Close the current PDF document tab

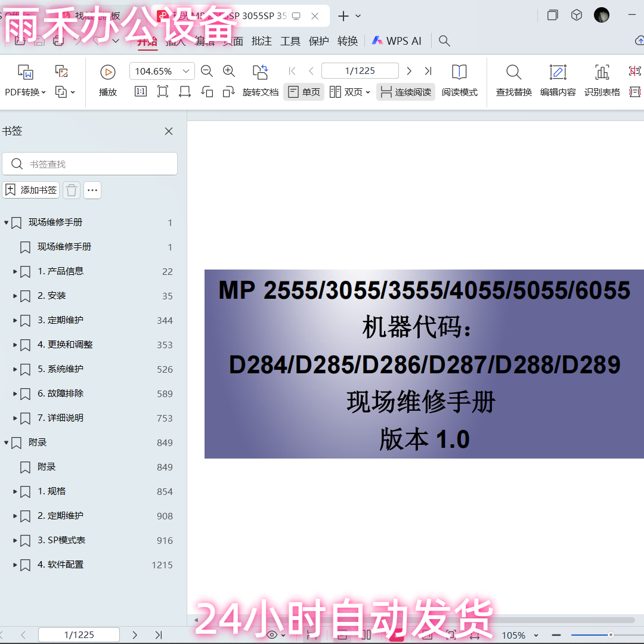click(315, 16)
